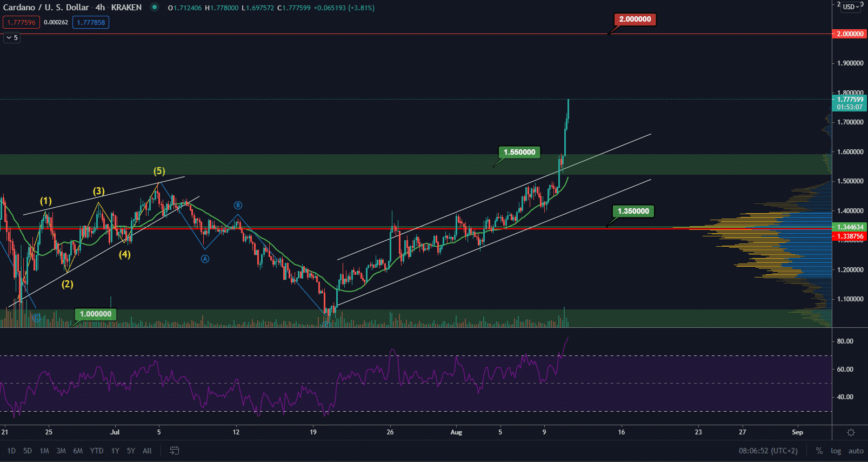Open the USD currency dropdown
Viewport: 868px width, 462px height.
click(x=851, y=7)
